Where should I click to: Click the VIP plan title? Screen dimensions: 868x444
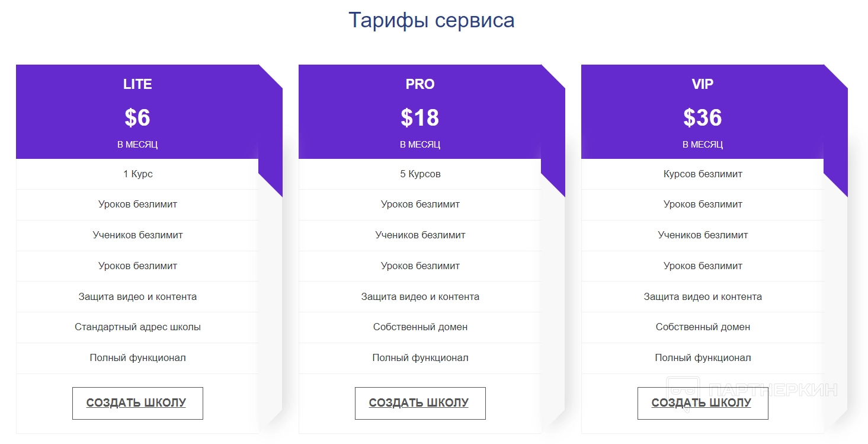point(703,84)
